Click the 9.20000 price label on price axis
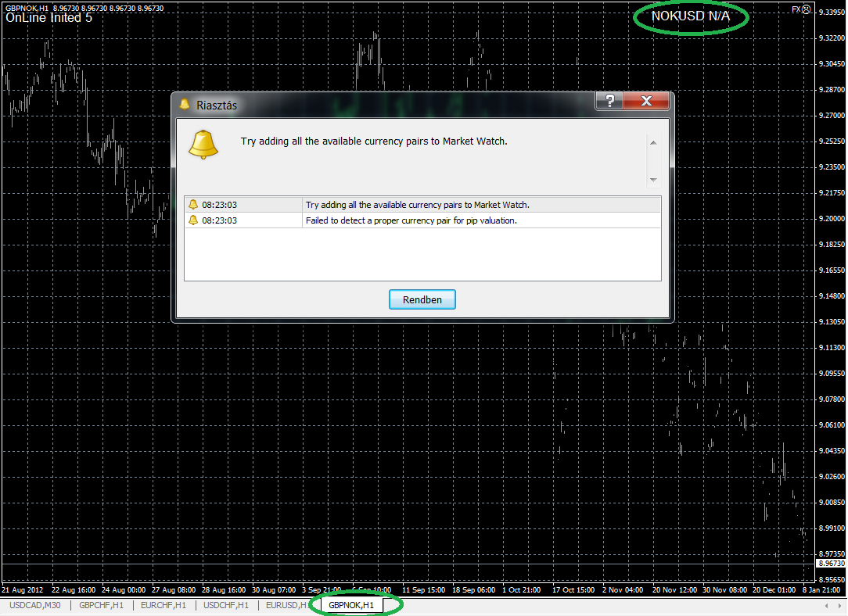 832,218
